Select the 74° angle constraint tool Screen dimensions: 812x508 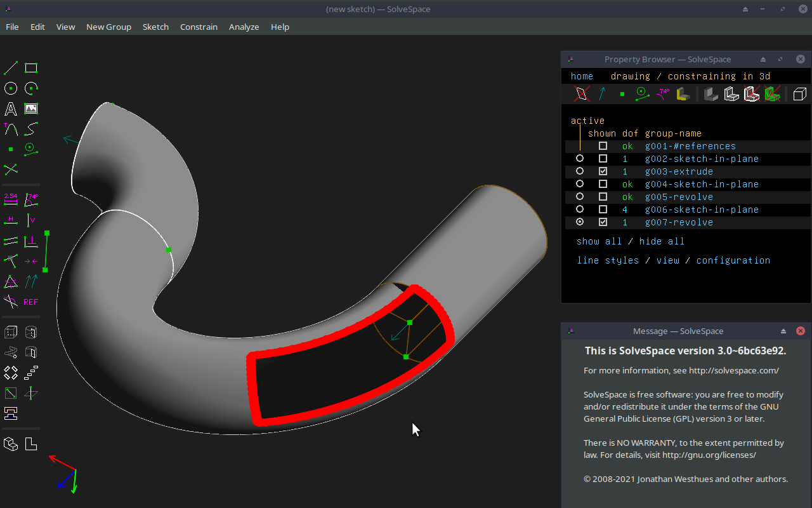(x=30, y=199)
